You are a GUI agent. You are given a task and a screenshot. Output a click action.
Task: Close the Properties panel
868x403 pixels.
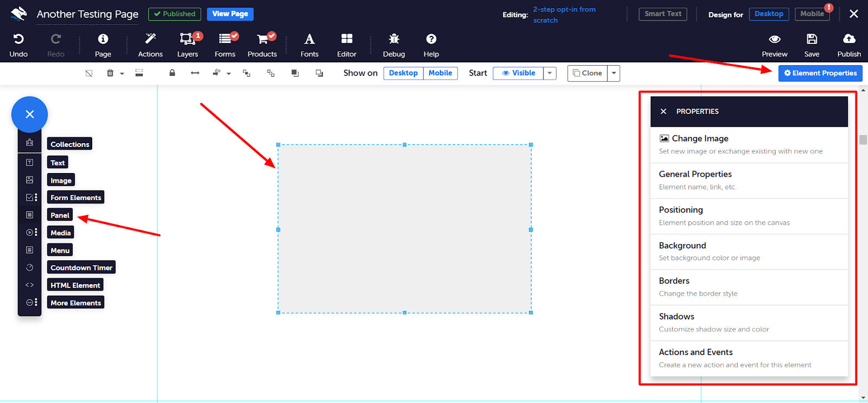click(x=663, y=111)
